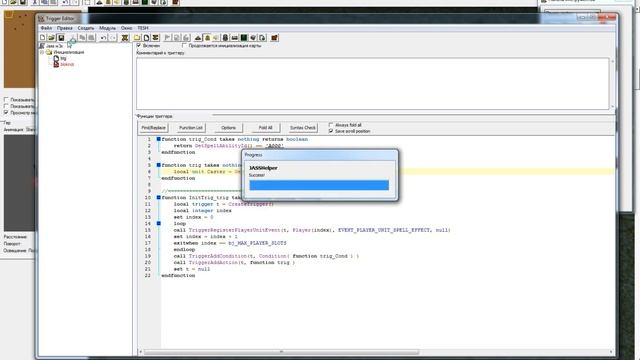Open the Sound Editor module icon
640x360 pixels.
coord(216,38)
